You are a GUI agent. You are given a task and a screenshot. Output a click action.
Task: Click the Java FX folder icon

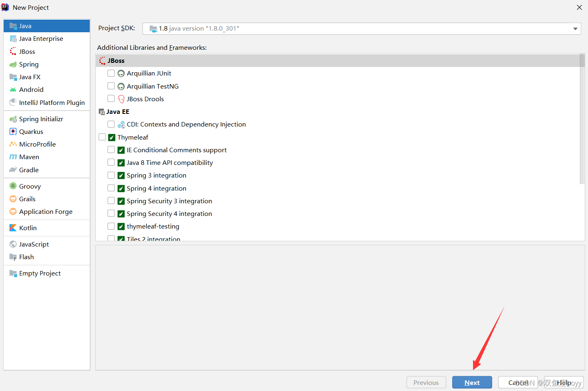click(x=13, y=77)
